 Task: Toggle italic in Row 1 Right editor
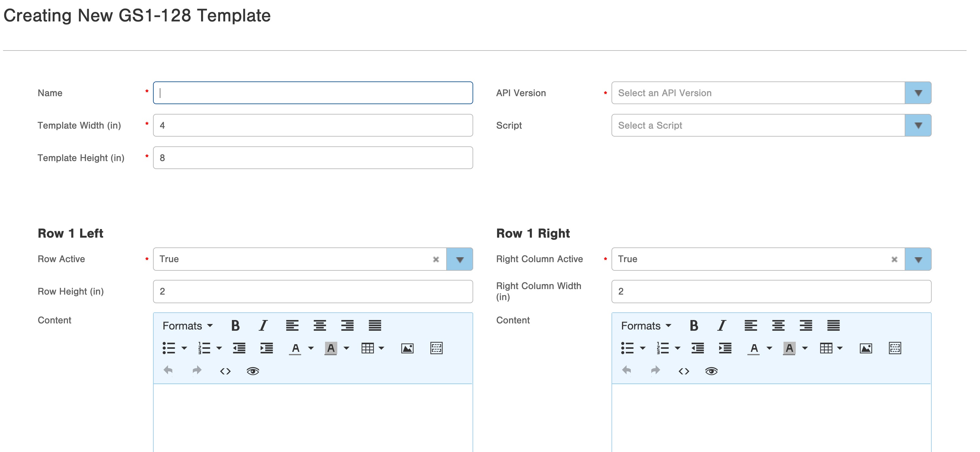pos(721,326)
